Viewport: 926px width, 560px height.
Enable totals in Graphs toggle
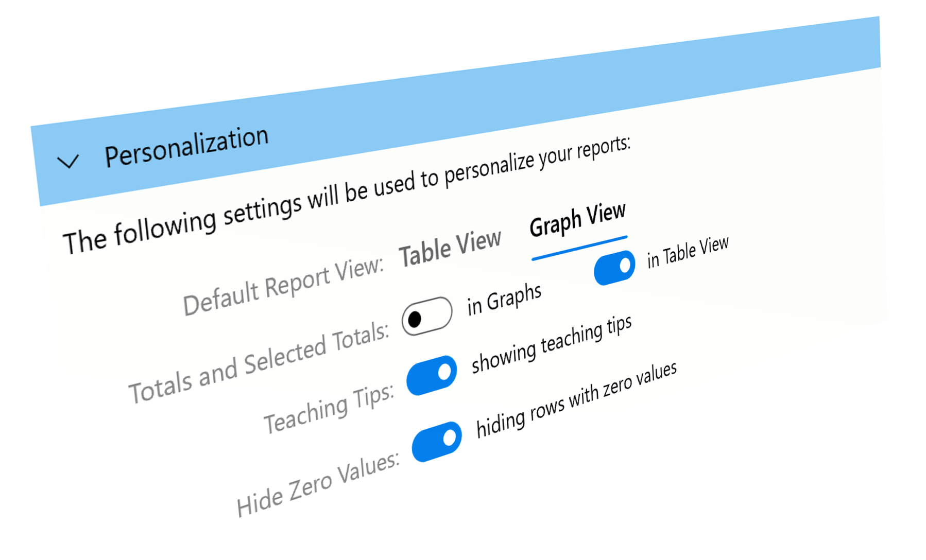pyautogui.click(x=427, y=316)
